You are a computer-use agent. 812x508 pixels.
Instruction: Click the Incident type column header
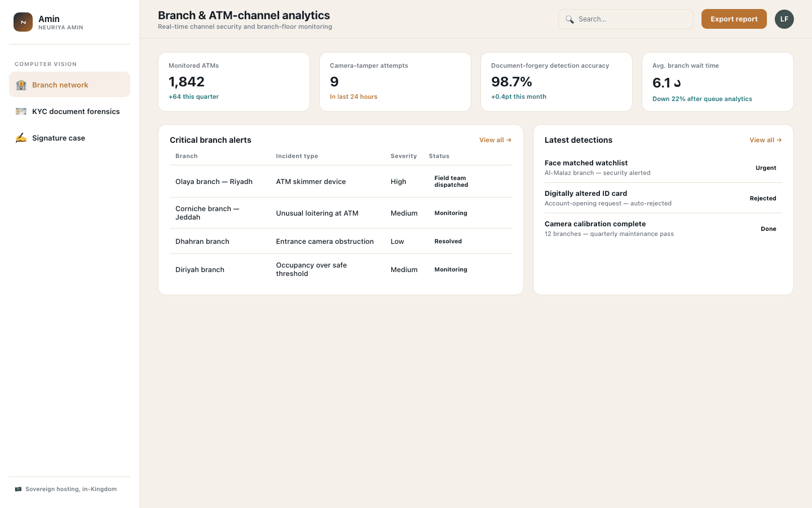(x=297, y=156)
